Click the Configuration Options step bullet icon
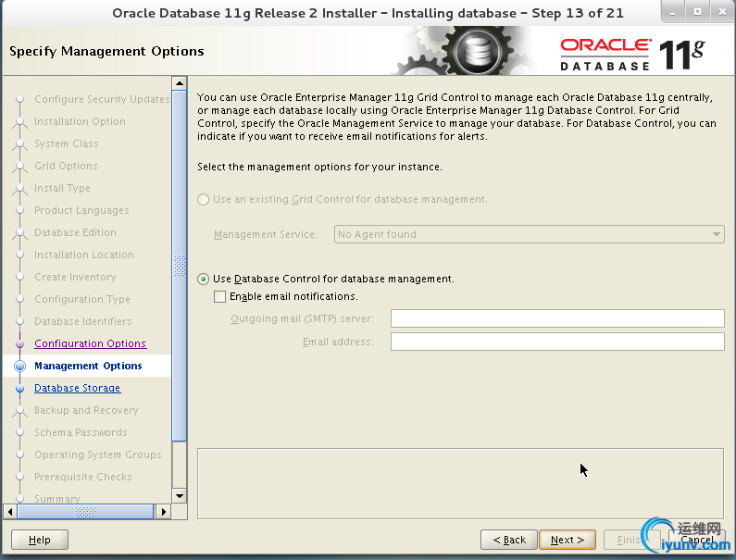 click(19, 343)
